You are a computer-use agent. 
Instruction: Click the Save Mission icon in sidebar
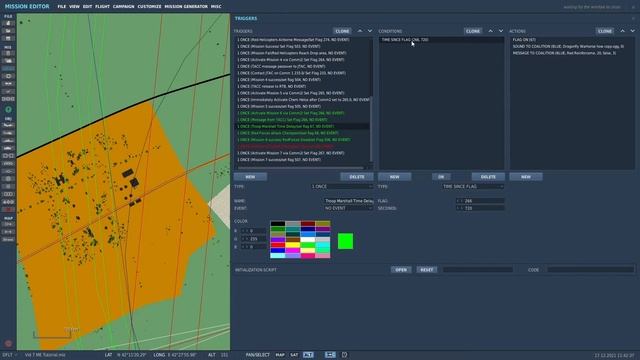8,38
